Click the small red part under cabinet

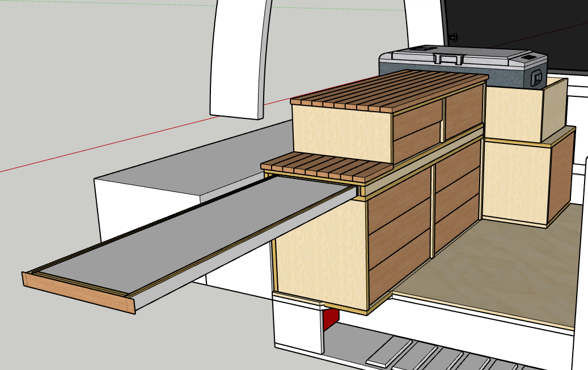tap(331, 320)
